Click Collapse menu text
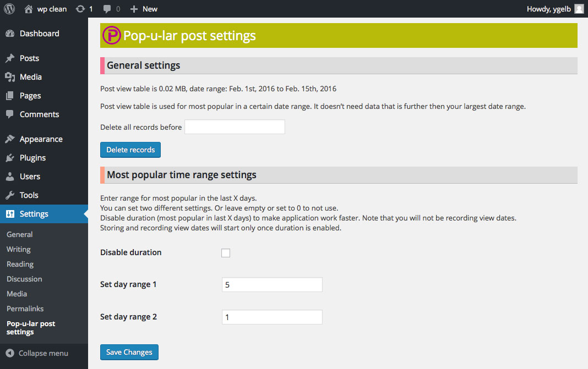588x369 pixels. pyautogui.click(x=43, y=353)
